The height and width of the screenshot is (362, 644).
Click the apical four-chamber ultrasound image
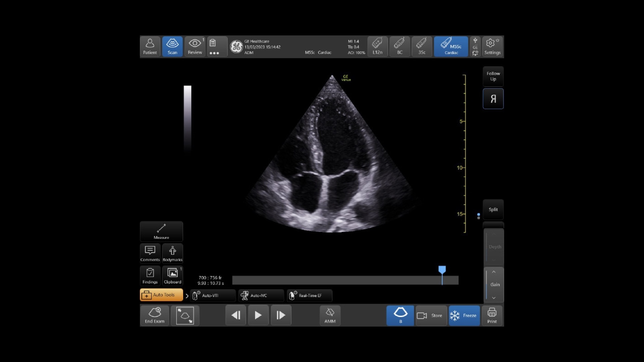click(332, 154)
